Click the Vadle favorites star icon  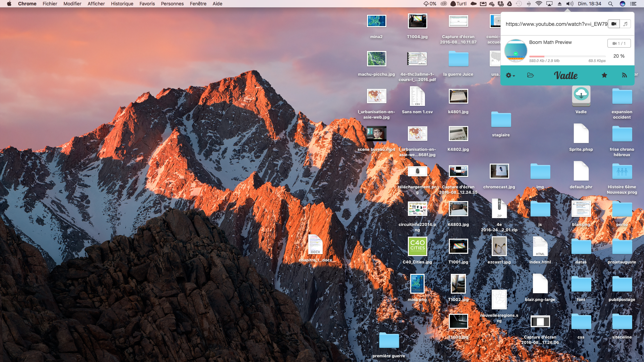pyautogui.click(x=604, y=75)
